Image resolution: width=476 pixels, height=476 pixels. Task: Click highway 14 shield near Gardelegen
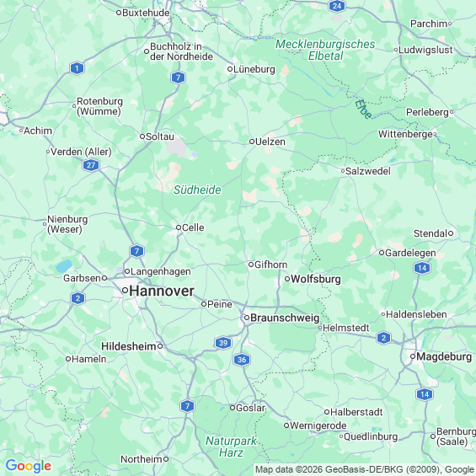(422, 268)
